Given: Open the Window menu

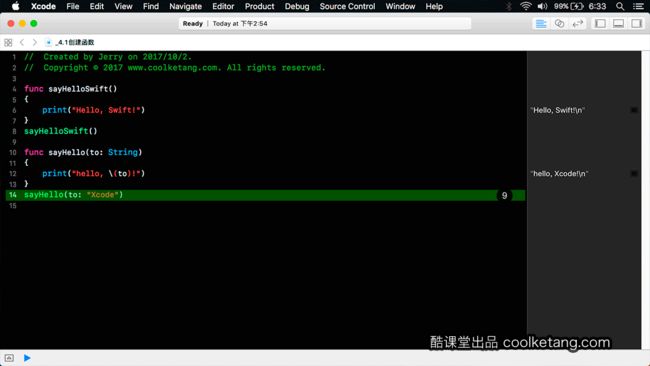Looking at the screenshot, I should [400, 6].
